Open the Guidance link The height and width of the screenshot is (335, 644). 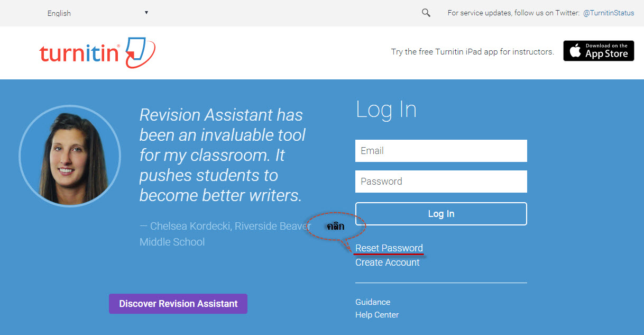[x=373, y=302]
